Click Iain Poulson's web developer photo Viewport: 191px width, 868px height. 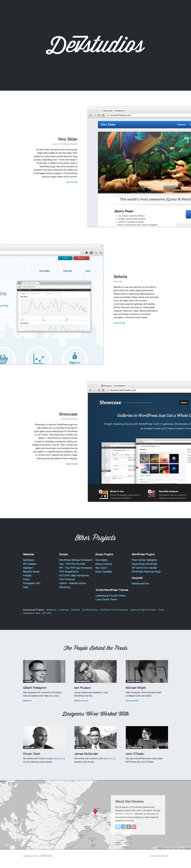[x=95, y=672]
